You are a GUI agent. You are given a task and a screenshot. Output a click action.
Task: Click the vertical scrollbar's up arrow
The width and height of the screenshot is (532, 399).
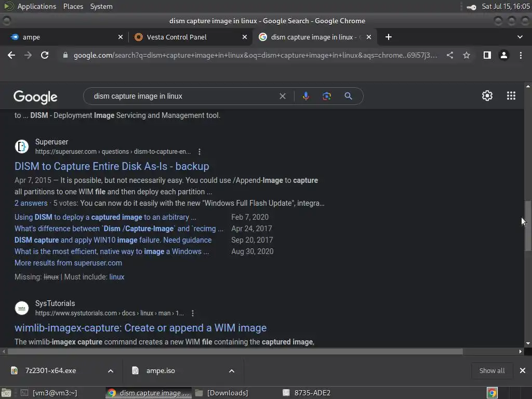[x=528, y=86]
